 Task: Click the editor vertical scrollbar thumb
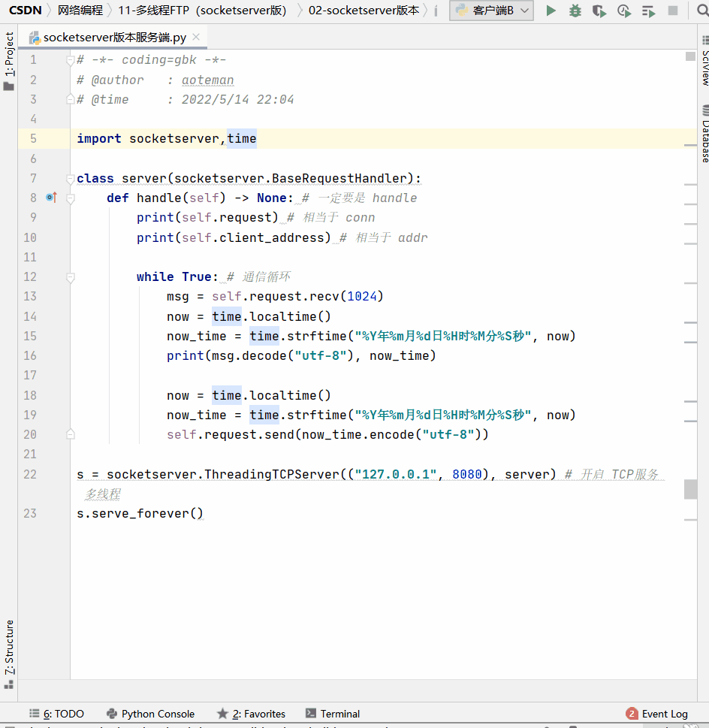pyautogui.click(x=690, y=489)
